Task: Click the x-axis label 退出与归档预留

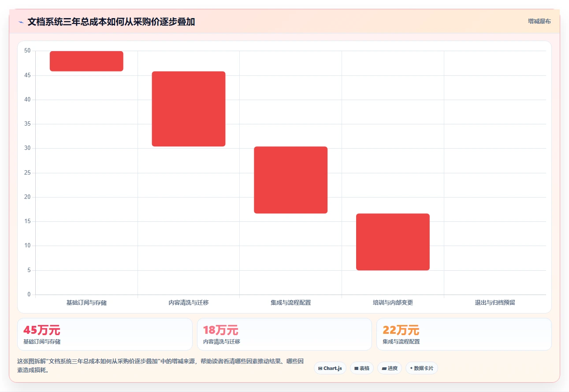Action: [x=495, y=303]
